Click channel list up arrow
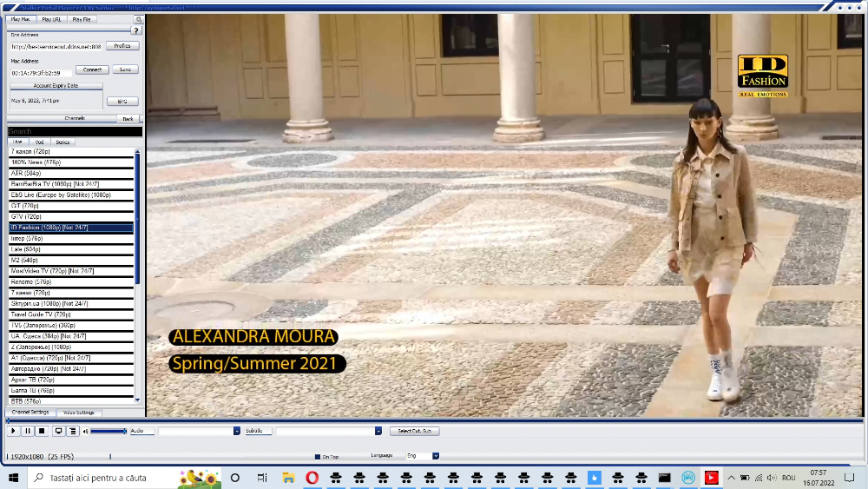Image resolution: width=868 pixels, height=489 pixels. click(137, 152)
